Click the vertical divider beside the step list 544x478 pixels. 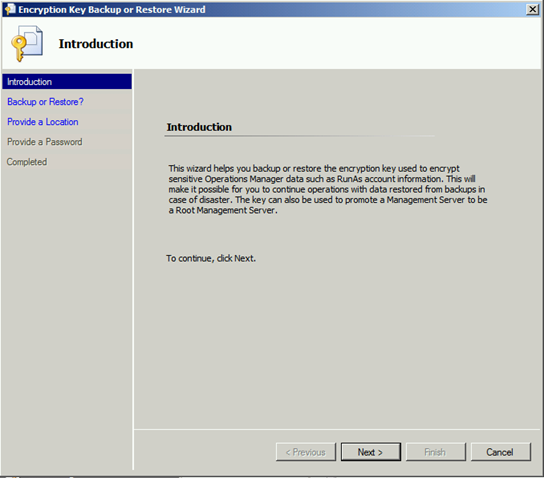[x=133, y=270]
